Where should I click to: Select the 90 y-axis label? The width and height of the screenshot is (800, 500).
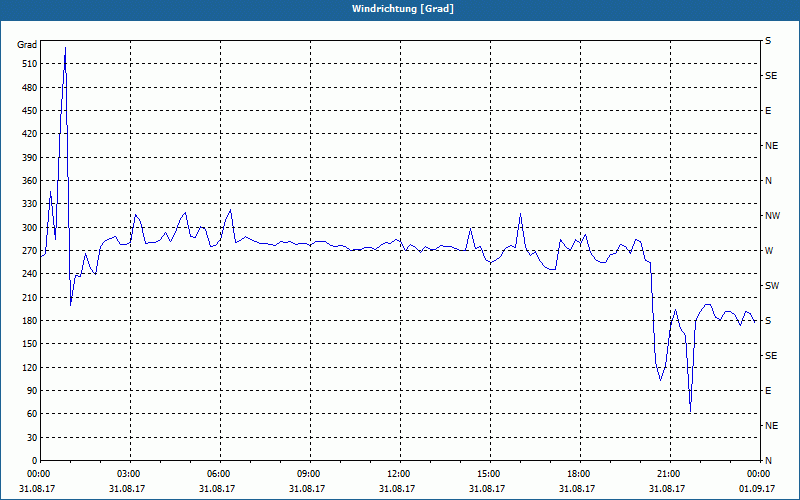(x=32, y=390)
